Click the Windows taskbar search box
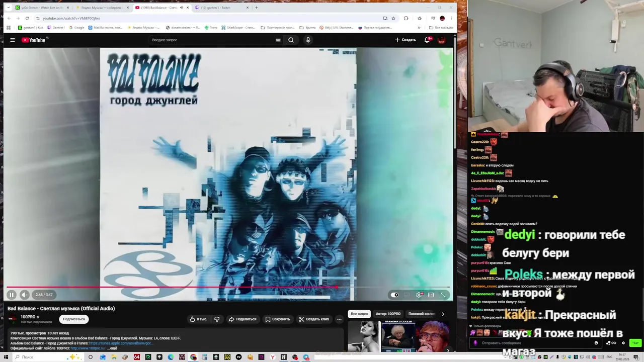Viewport: 644px width, 362px height. coord(48,357)
